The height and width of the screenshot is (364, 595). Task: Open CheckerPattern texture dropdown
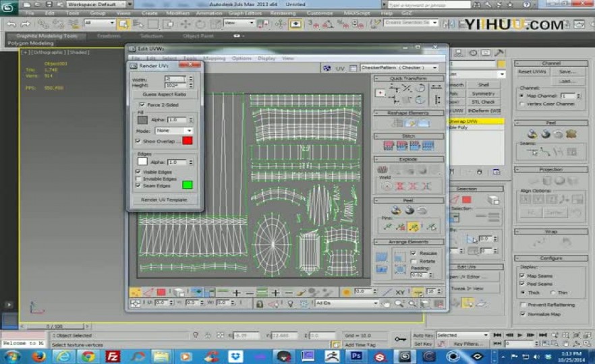[x=399, y=67]
